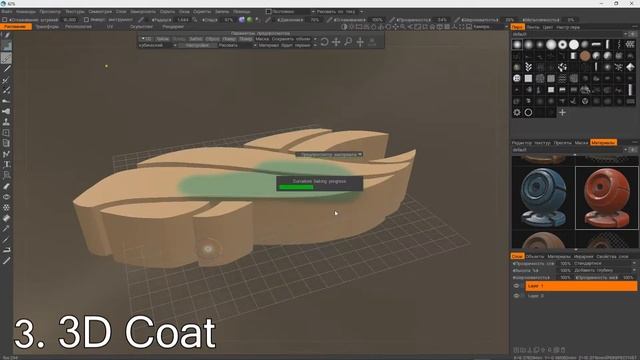The width and height of the screenshot is (640, 360).
Task: Open the Файл menu
Action: [x=7, y=12]
